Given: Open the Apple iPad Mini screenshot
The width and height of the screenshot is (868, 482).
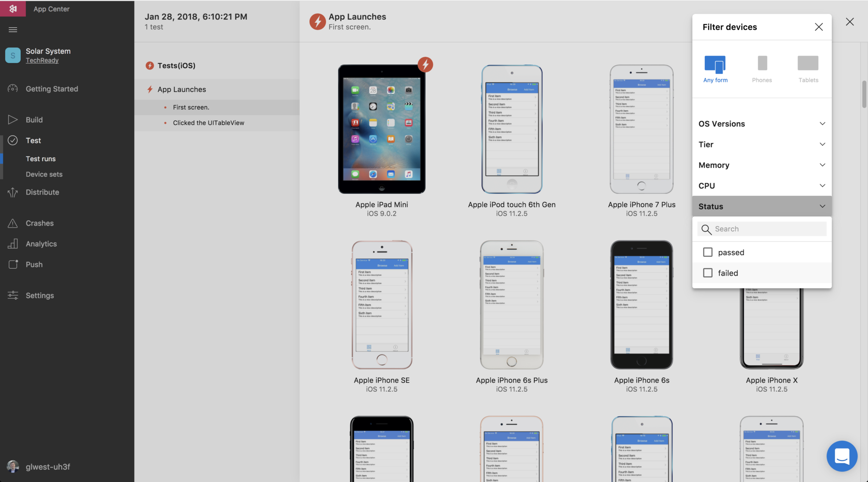Looking at the screenshot, I should coord(381,129).
